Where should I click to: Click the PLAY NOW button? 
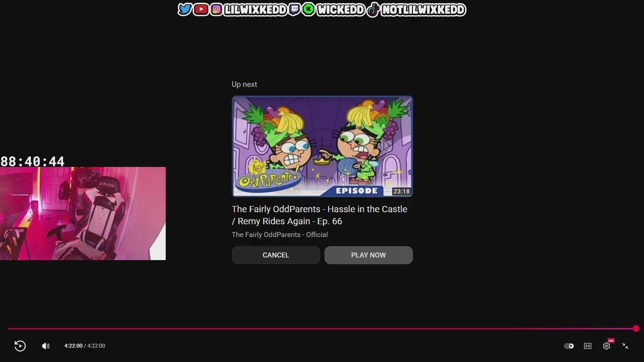[368, 255]
